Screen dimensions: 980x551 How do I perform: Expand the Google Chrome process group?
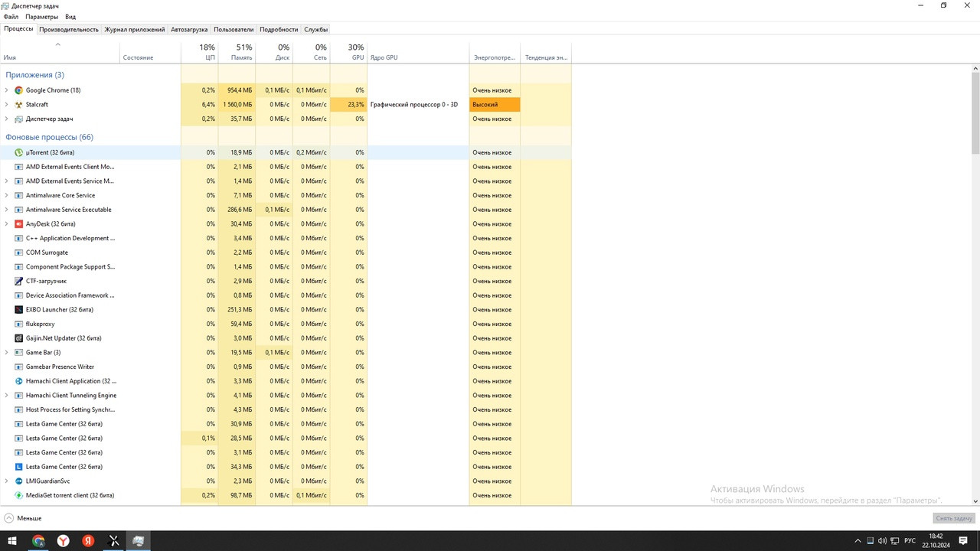pyautogui.click(x=7, y=90)
